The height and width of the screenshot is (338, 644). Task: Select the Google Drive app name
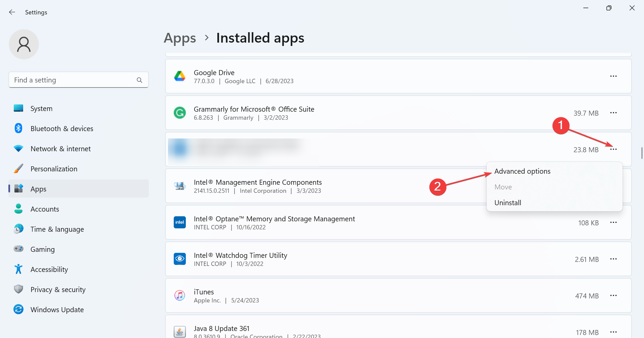click(x=214, y=72)
